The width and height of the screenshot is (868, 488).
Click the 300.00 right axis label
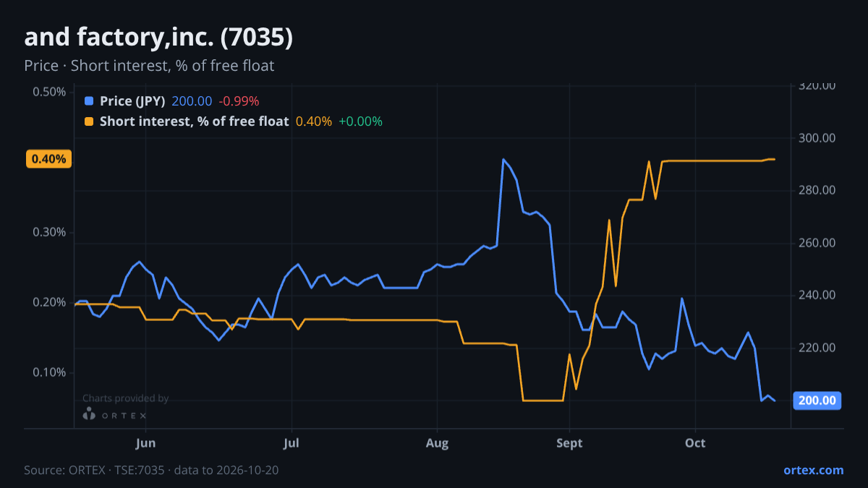pos(817,138)
